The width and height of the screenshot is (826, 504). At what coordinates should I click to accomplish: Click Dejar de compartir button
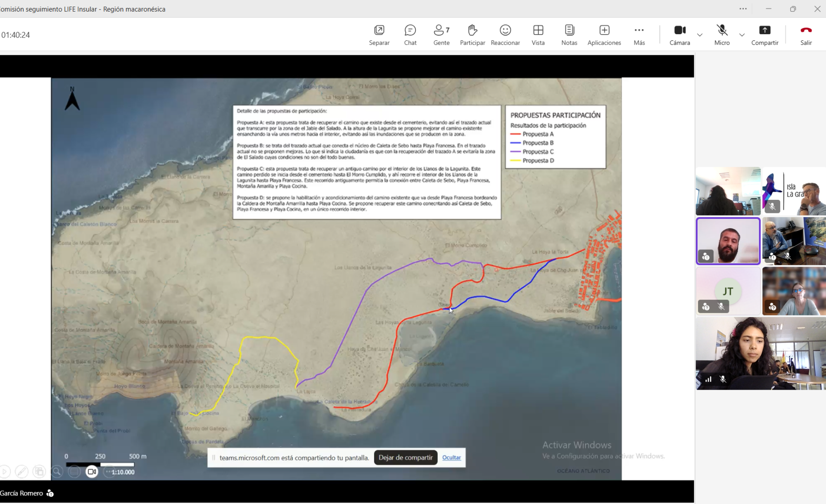point(405,457)
